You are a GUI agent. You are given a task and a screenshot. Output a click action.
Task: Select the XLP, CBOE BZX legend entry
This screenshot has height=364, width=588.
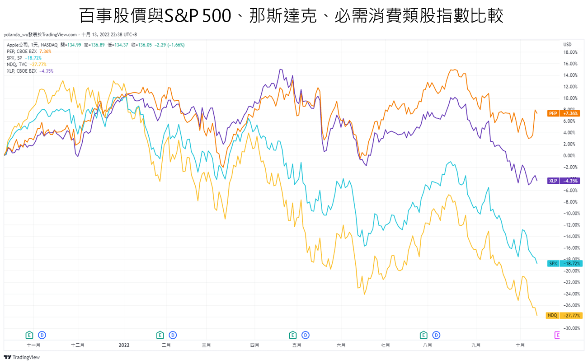click(x=23, y=70)
